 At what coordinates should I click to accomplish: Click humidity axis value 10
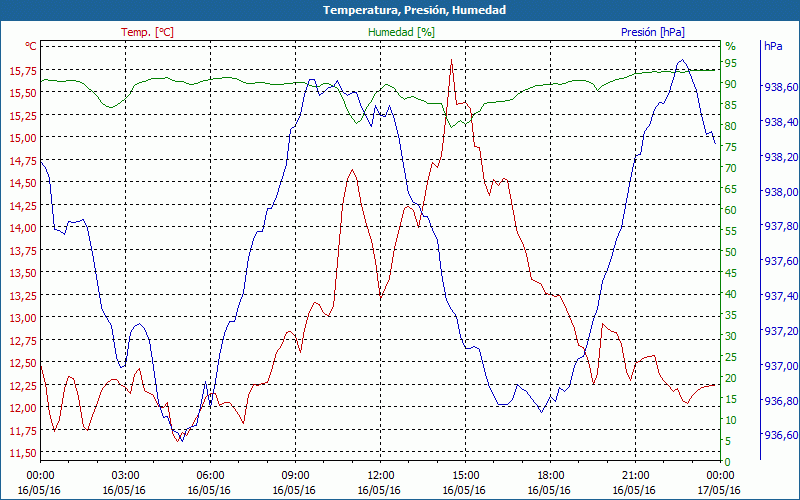[x=731, y=419]
